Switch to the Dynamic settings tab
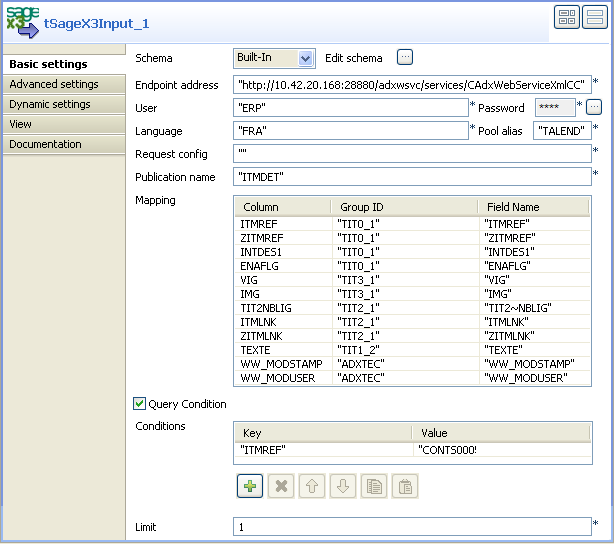This screenshot has height=544, width=614. [50, 105]
